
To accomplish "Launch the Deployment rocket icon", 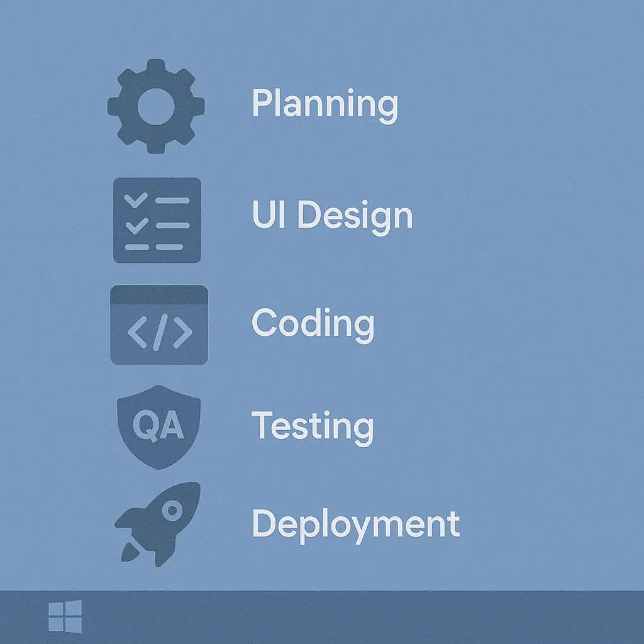I will [x=158, y=521].
